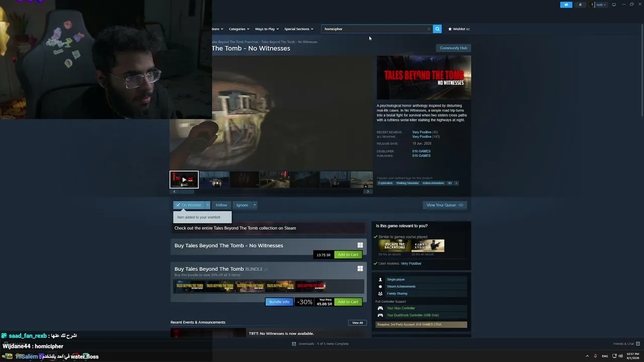Click the Single-player feature icon
This screenshot has height=362, width=644.
[380, 280]
